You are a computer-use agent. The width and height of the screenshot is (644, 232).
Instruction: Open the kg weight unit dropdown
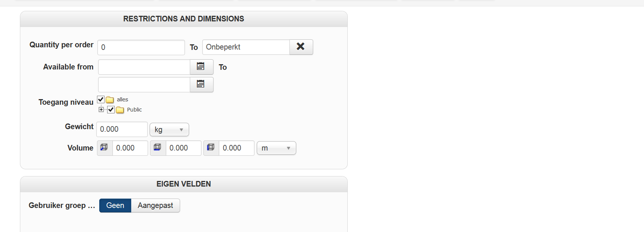(169, 130)
